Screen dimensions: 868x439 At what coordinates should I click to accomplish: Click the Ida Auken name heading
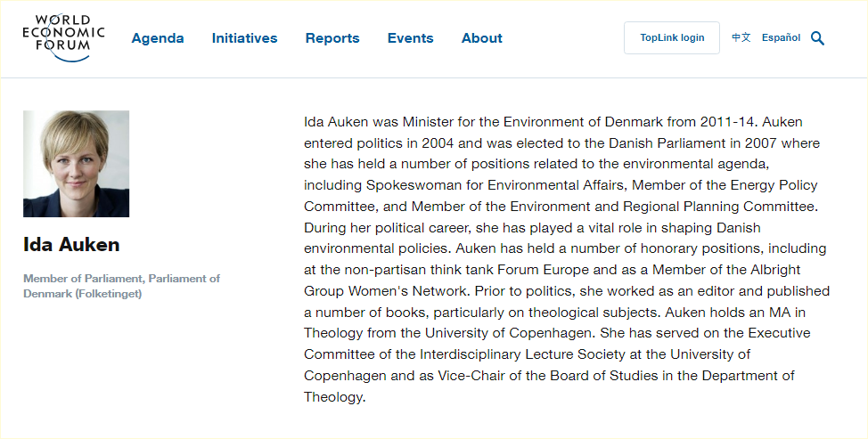tap(71, 245)
